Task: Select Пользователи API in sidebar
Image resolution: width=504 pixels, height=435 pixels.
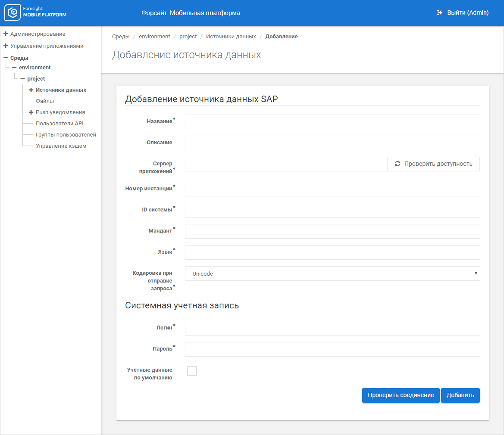Action: pos(59,124)
